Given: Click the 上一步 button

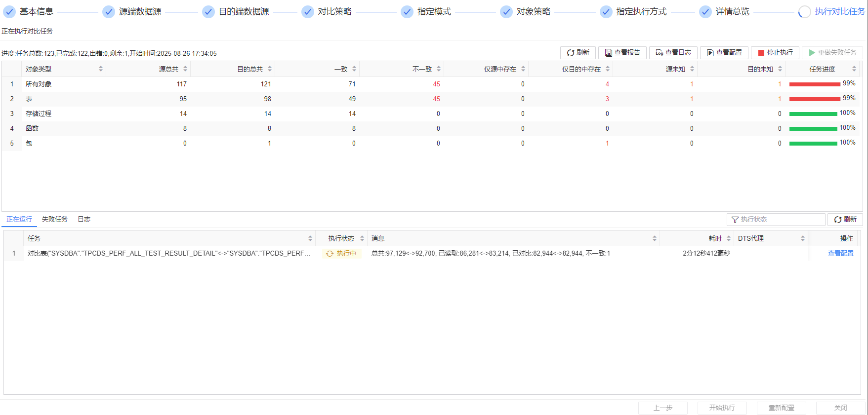Looking at the screenshot, I should (x=663, y=408).
